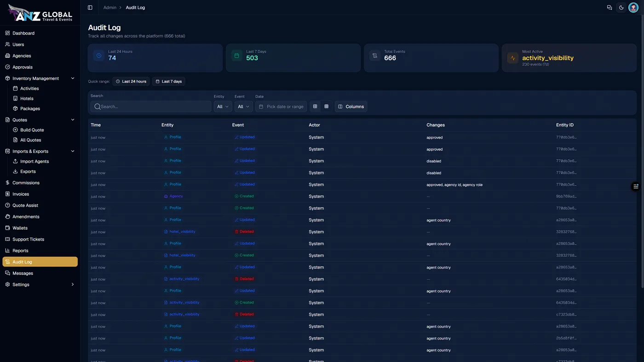Open Dashboard from sidebar
Image resolution: width=644 pixels, height=362 pixels.
pyautogui.click(x=40, y=33)
